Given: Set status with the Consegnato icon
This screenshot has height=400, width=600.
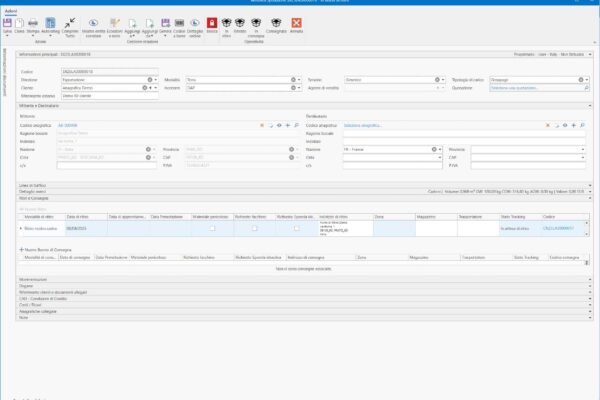Looking at the screenshot, I should click(x=276, y=23).
